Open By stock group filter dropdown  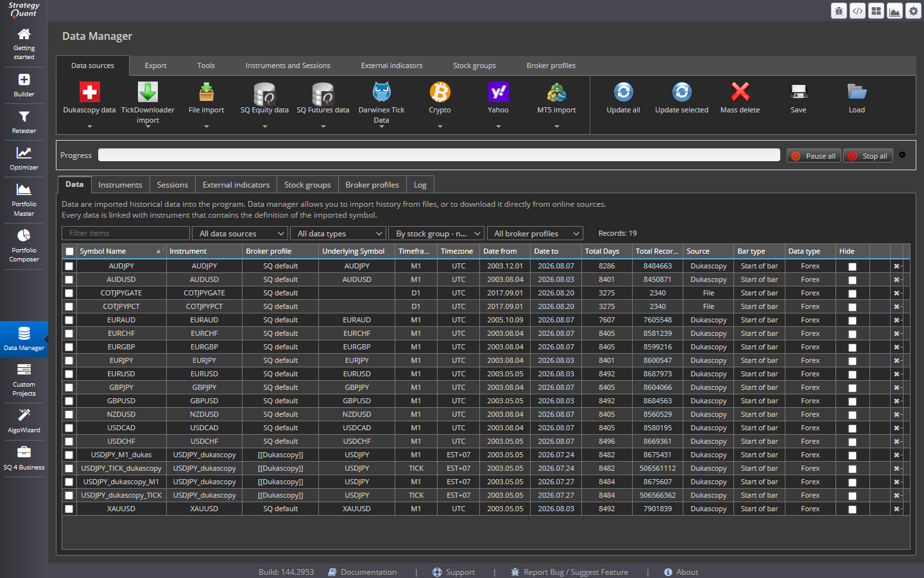(436, 233)
